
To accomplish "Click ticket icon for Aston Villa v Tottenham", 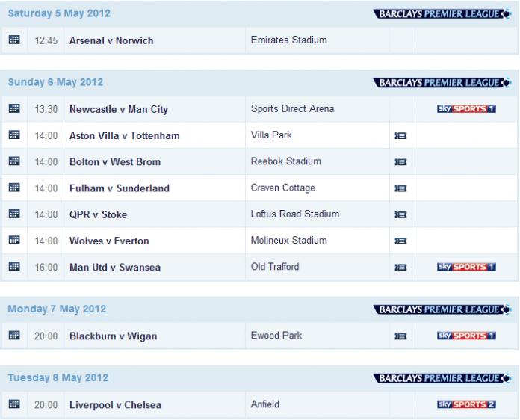I will [x=401, y=136].
